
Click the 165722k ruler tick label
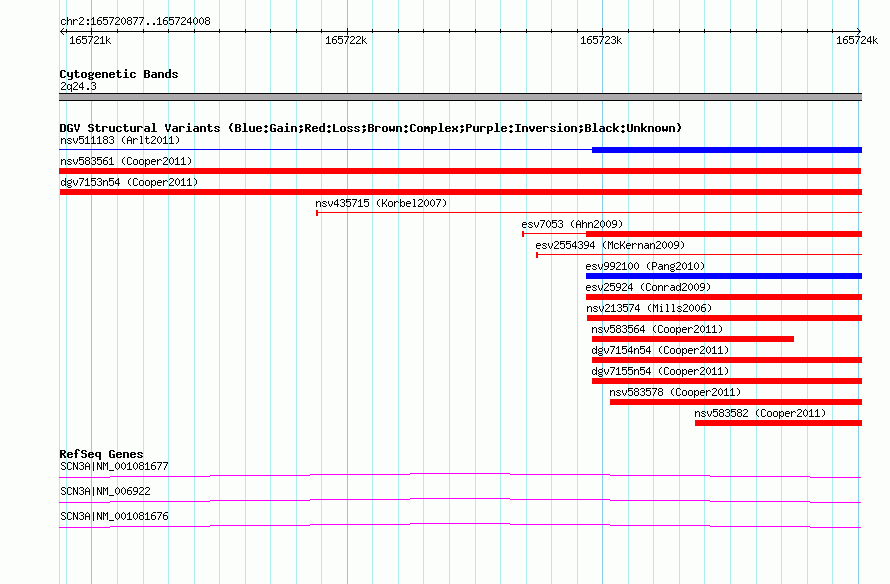tap(346, 40)
